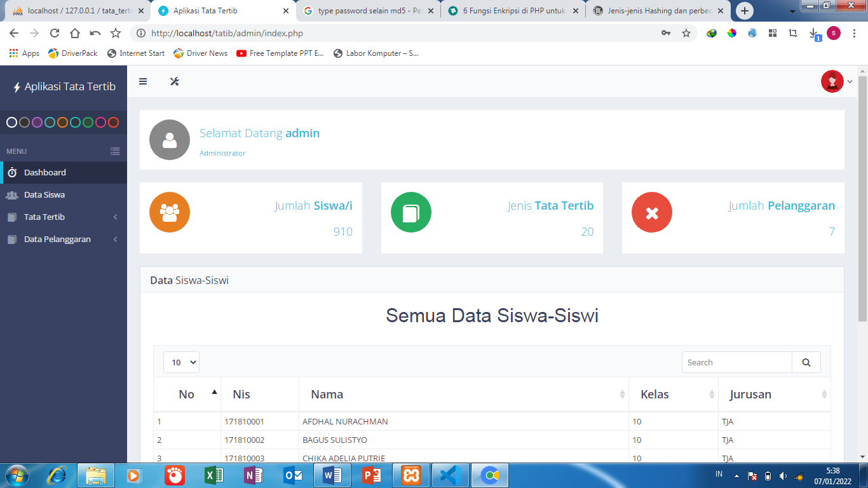
Task: Select the green theme color circle
Action: [88, 123]
